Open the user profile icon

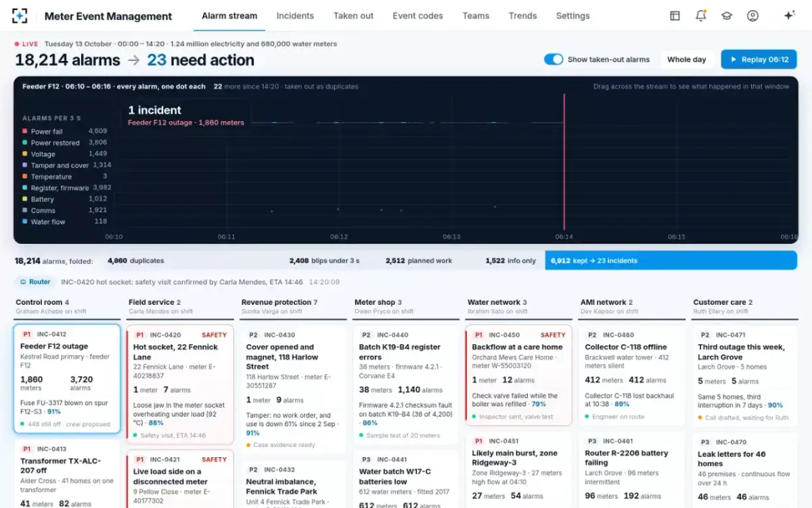(752, 16)
